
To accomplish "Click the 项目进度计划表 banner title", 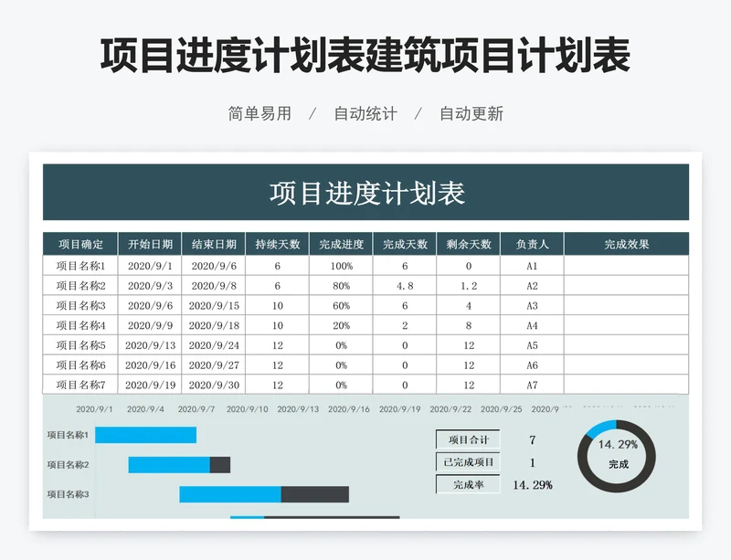I will click(x=367, y=193).
